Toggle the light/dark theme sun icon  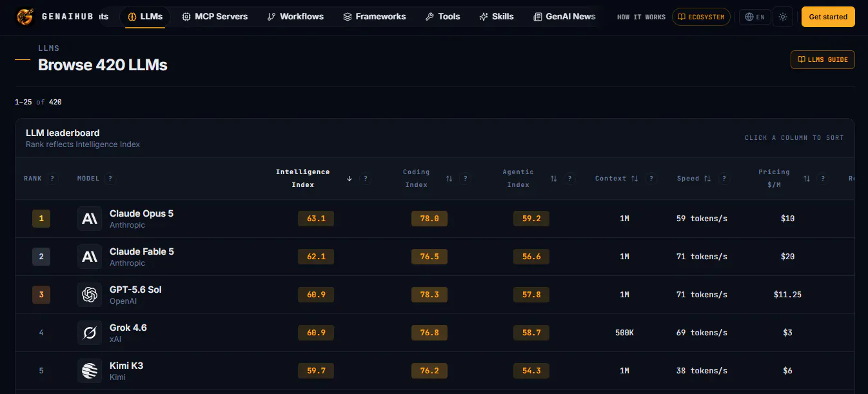point(783,17)
